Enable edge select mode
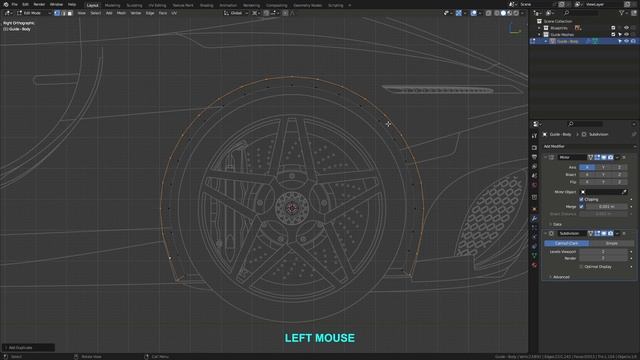This screenshot has height=360, width=640. click(63, 13)
